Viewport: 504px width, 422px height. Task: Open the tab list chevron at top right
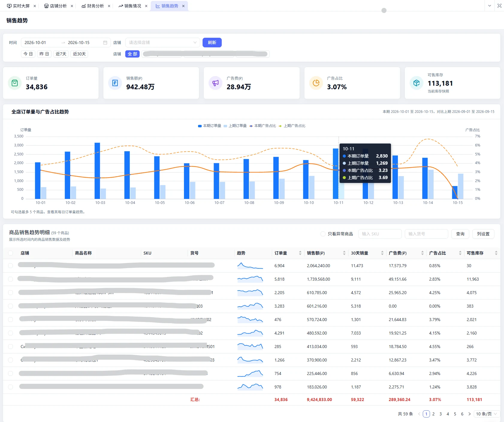490,6
